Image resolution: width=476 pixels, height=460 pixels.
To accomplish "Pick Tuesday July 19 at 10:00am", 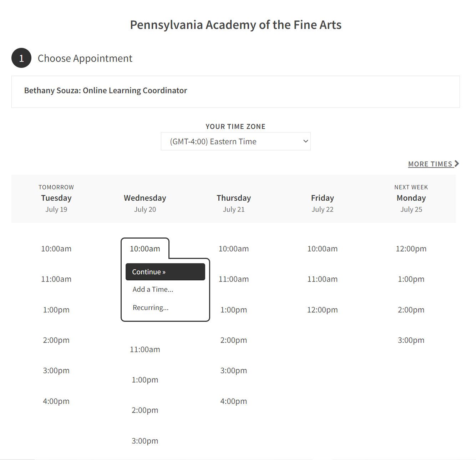I will point(56,249).
